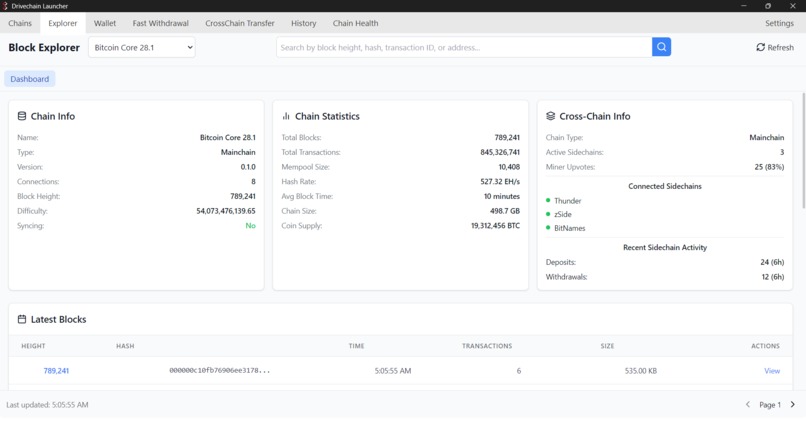
Task: Open the History tab
Action: click(x=303, y=23)
